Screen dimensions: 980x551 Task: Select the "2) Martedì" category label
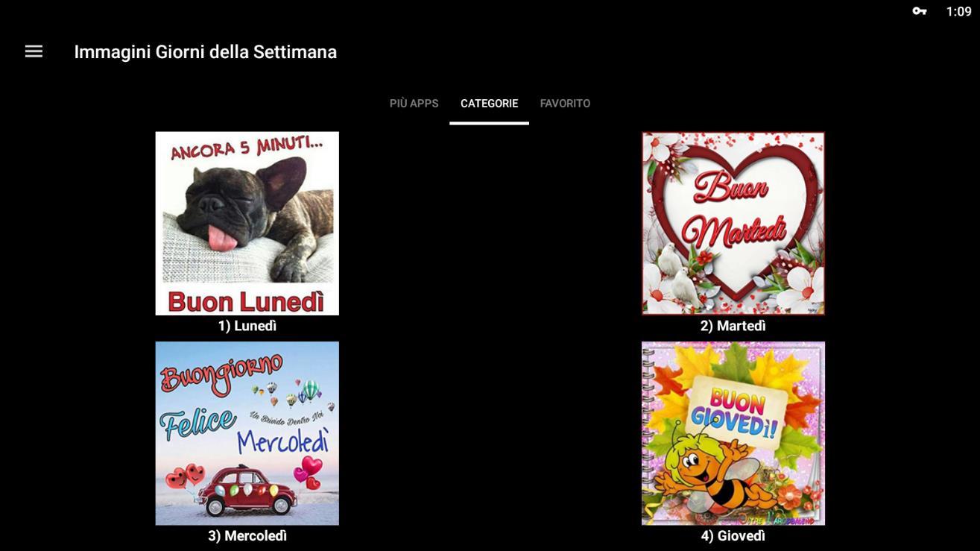coord(733,326)
